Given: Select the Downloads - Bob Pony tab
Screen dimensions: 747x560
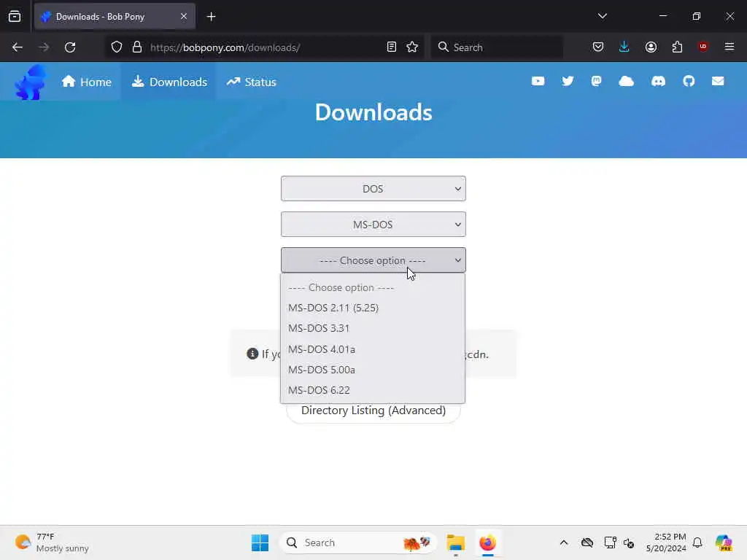Looking at the screenshot, I should (x=115, y=17).
